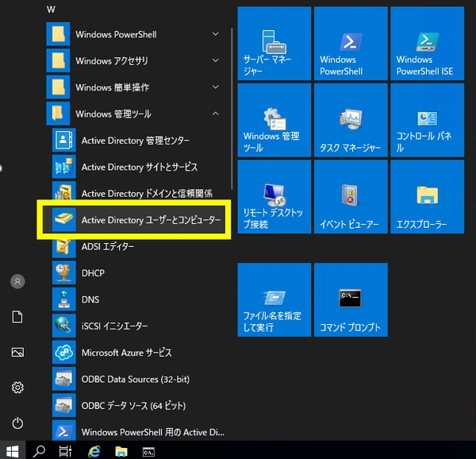Open Microsoft Azure サービス icon
This screenshot has height=459, width=476.
pyautogui.click(x=63, y=352)
